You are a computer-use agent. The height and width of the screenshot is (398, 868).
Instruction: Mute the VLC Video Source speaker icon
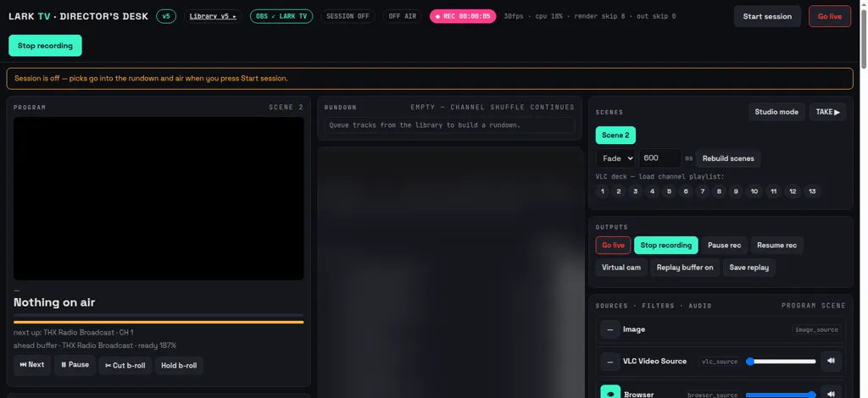pyautogui.click(x=831, y=361)
